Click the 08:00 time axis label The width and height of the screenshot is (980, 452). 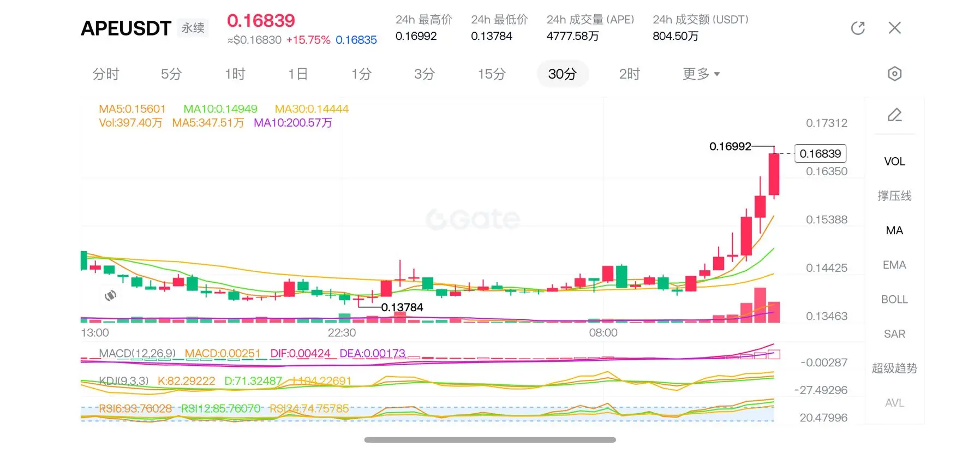click(603, 332)
